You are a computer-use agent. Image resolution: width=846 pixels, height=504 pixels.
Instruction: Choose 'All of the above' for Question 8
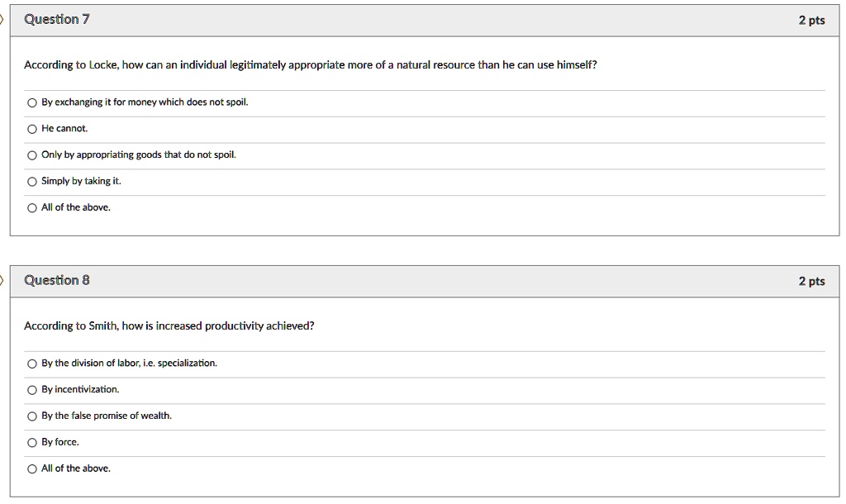[32, 469]
